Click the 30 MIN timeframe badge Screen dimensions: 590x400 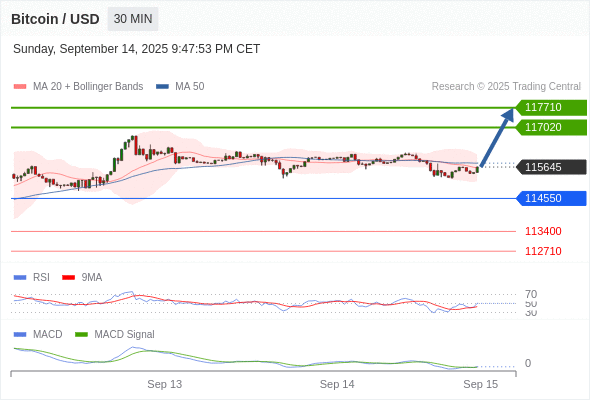(x=133, y=19)
